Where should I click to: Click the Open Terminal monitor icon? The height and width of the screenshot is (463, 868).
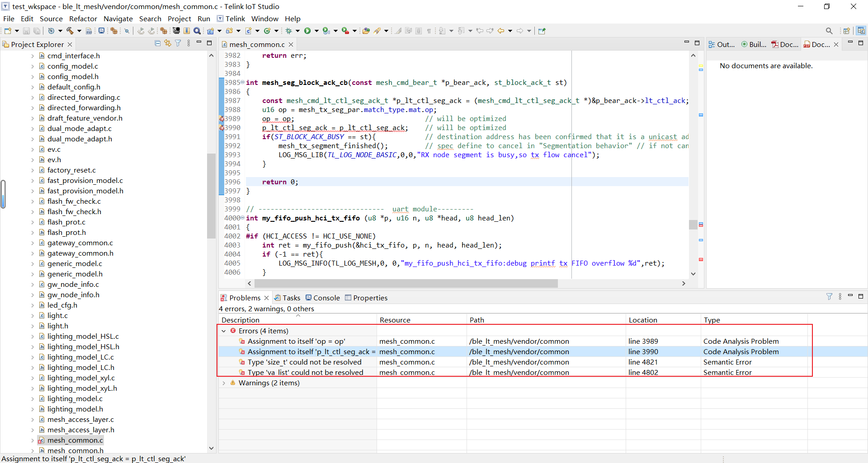point(101,31)
